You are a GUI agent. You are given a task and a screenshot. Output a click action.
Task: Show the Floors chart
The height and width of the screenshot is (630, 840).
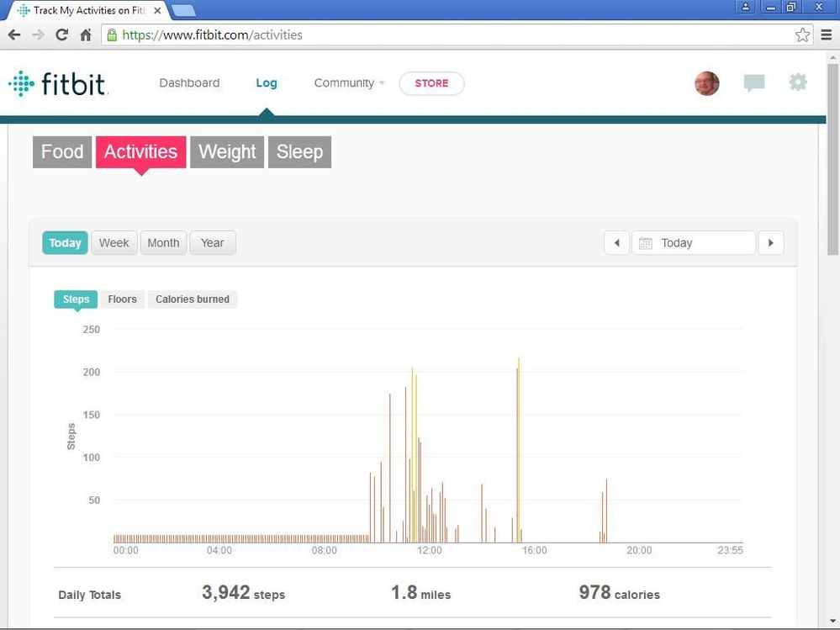tap(122, 299)
